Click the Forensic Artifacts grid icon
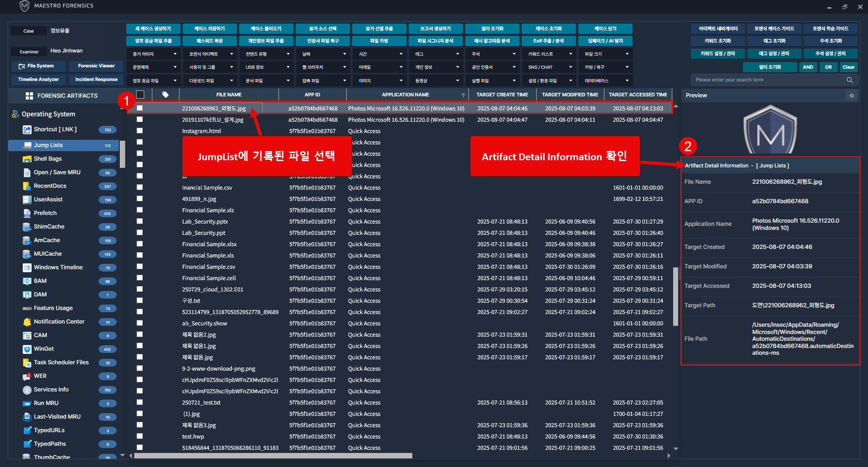868x467 pixels. tap(29, 96)
